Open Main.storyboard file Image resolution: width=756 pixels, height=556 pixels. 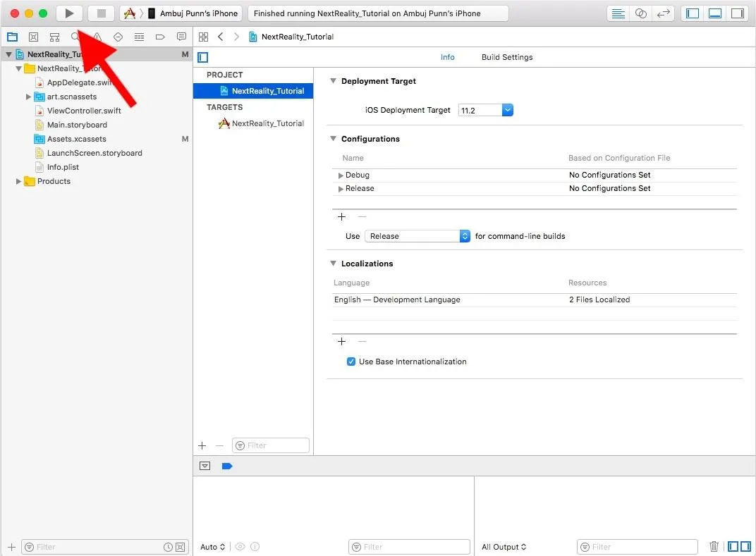click(77, 125)
